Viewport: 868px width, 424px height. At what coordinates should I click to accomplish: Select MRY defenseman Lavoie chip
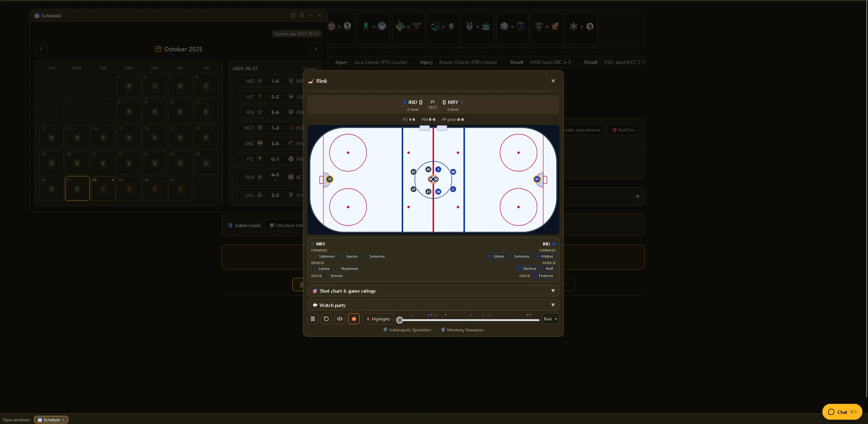(321, 269)
